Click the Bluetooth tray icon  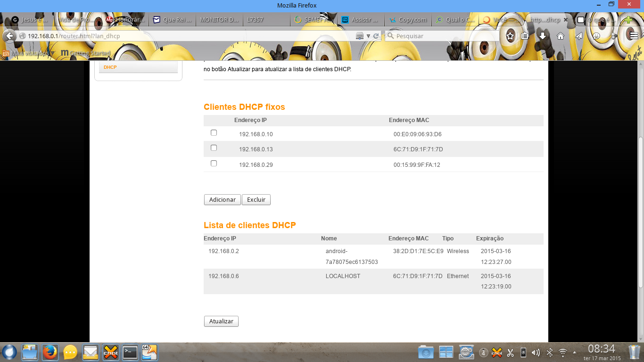point(549,353)
